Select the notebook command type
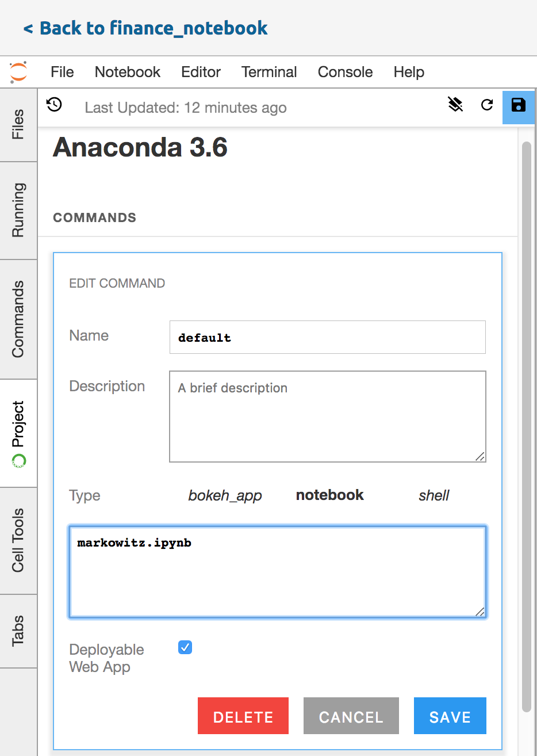This screenshot has height=756, width=537. 329,495
